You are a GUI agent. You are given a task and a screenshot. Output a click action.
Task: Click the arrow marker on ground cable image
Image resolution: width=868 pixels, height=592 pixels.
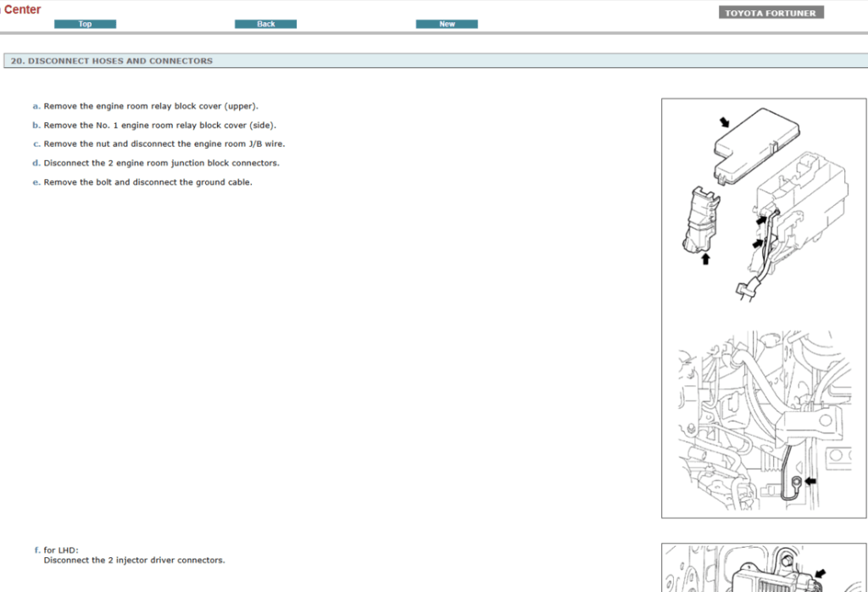tap(810, 481)
